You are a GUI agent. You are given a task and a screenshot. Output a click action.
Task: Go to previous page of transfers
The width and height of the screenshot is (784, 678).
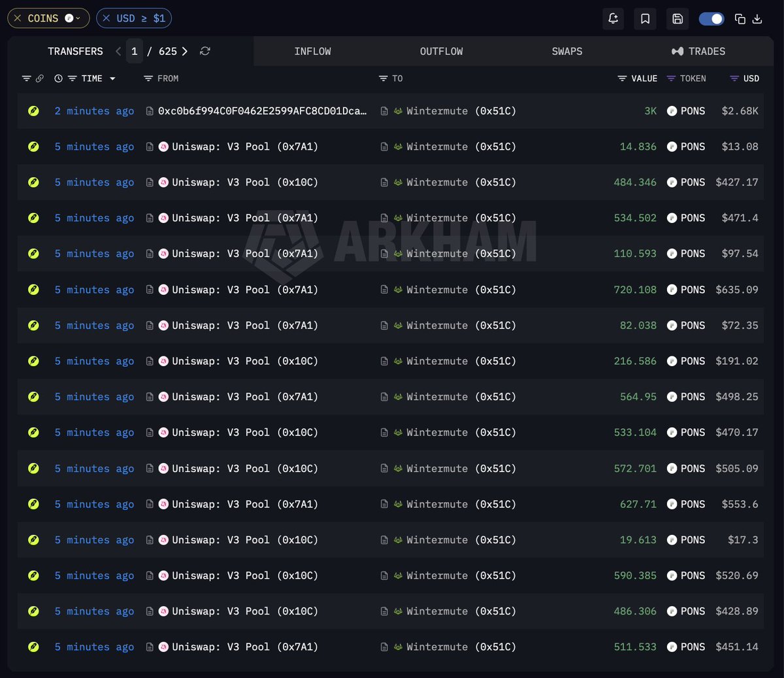pos(118,51)
